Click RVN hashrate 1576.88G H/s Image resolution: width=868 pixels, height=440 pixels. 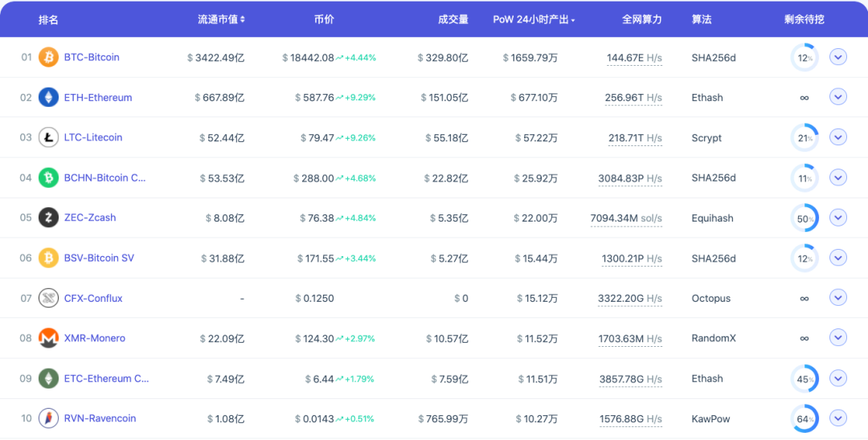tap(631, 419)
